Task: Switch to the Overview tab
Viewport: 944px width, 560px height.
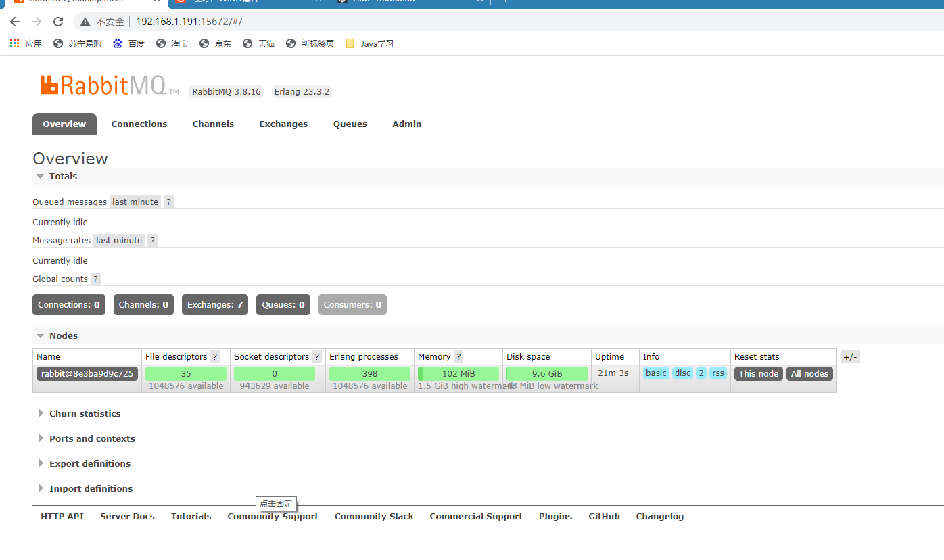Action: pos(64,124)
